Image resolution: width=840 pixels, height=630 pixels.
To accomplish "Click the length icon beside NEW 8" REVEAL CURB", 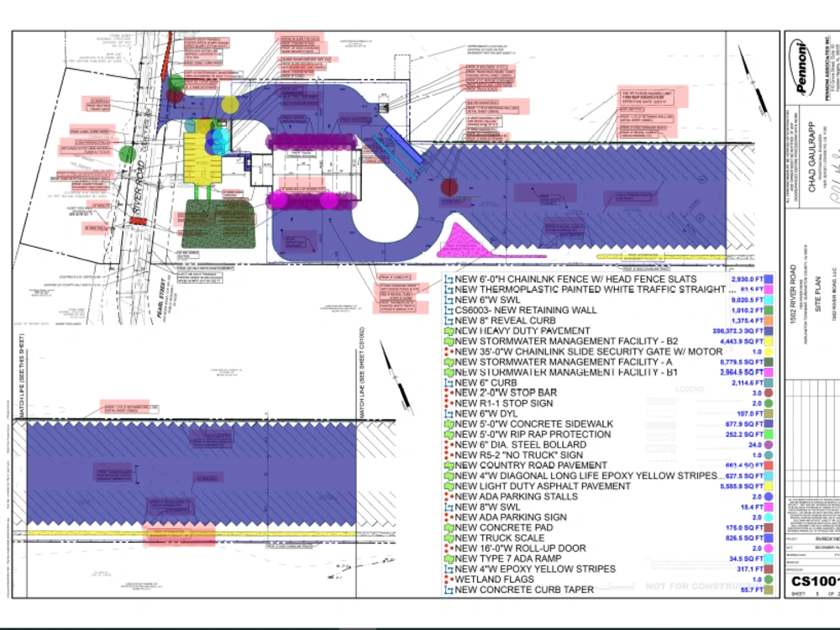I will point(449,321).
